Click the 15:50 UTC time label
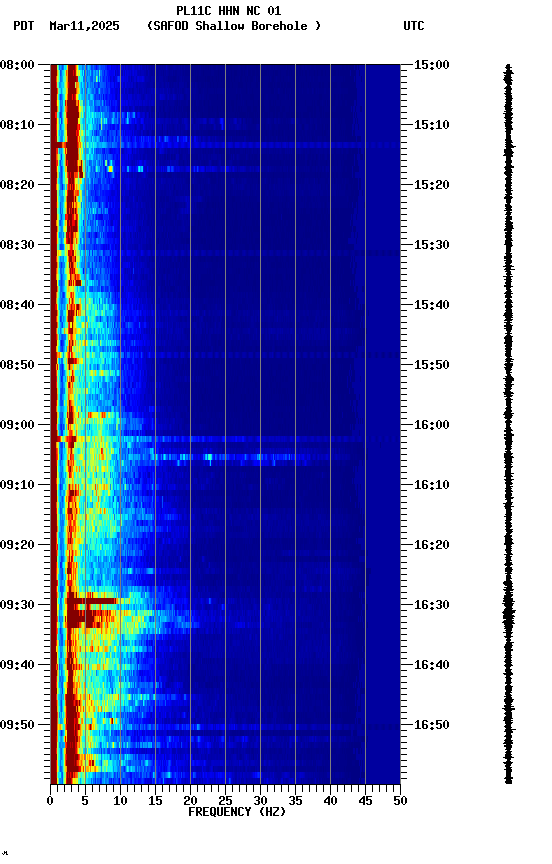The width and height of the screenshot is (552, 864). (432, 365)
